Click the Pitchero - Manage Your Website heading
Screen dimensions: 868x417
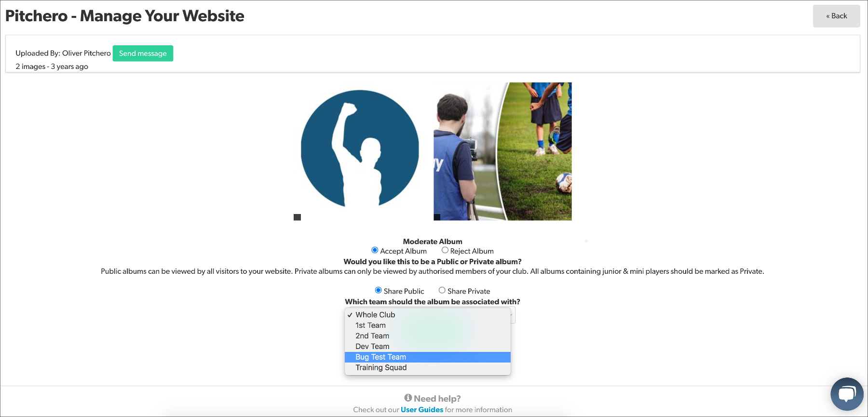[125, 16]
